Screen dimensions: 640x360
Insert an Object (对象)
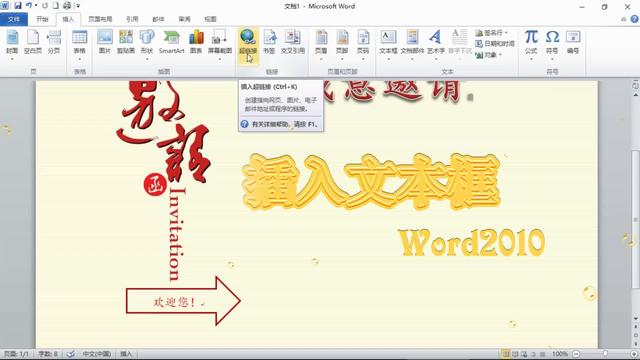488,55
